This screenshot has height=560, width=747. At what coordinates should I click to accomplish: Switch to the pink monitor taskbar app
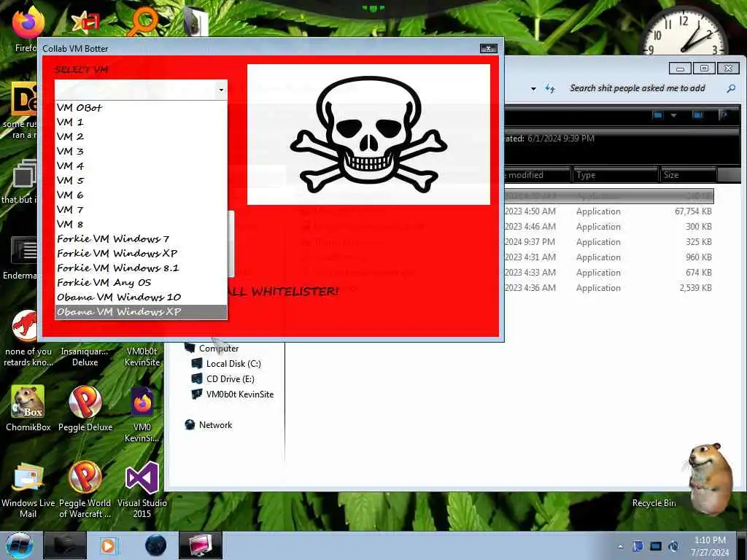[x=200, y=545]
